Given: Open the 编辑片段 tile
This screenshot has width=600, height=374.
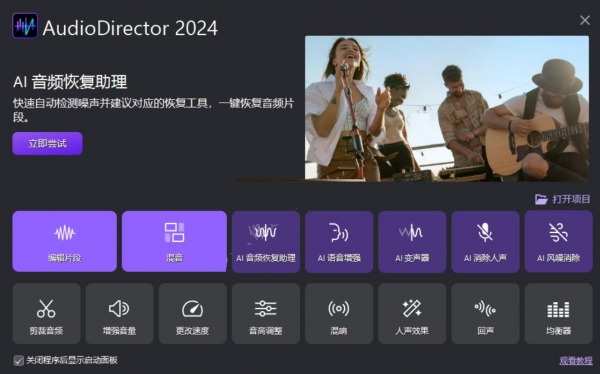Looking at the screenshot, I should 64,241.
